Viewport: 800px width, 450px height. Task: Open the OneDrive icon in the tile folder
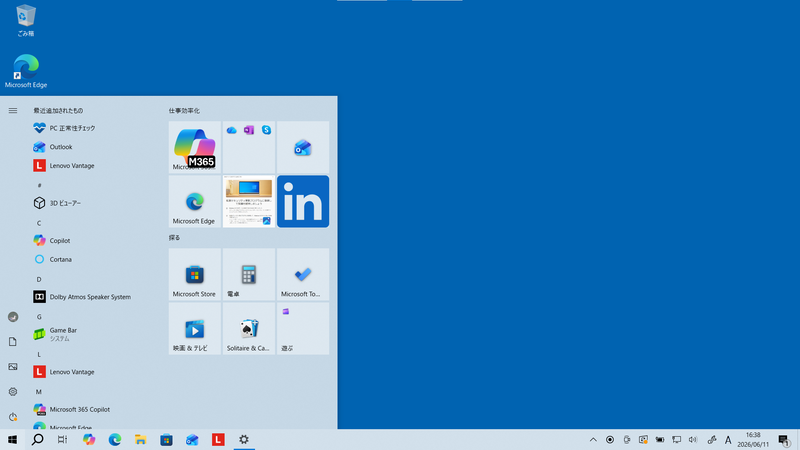click(x=232, y=130)
